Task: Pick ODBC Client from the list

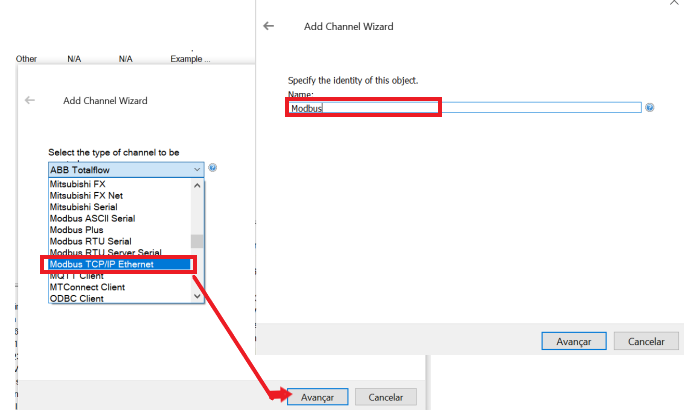Action: (77, 298)
